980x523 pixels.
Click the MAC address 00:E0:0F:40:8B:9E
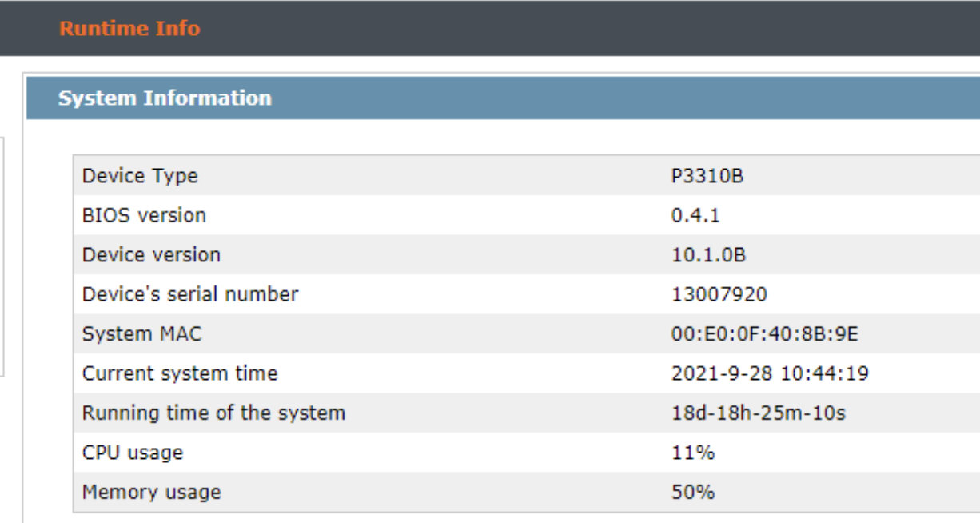pyautogui.click(x=765, y=333)
